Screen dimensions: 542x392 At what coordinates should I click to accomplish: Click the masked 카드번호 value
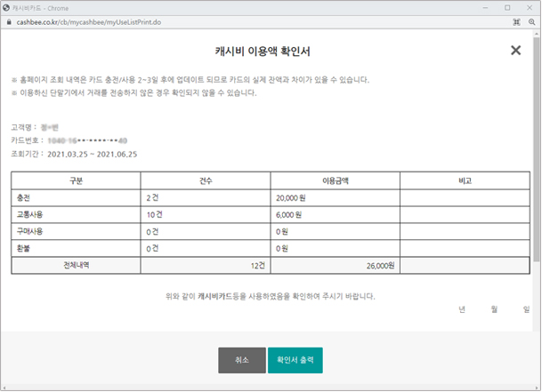point(87,140)
